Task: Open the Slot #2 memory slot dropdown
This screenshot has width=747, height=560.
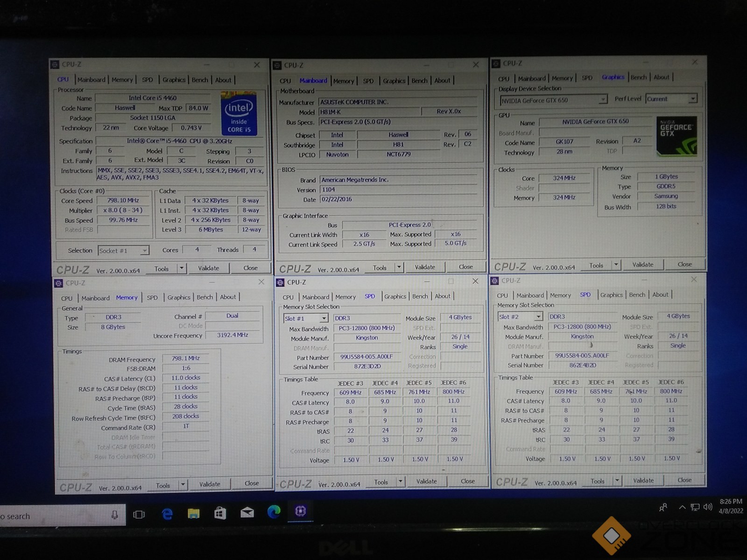Action: pyautogui.click(x=520, y=317)
